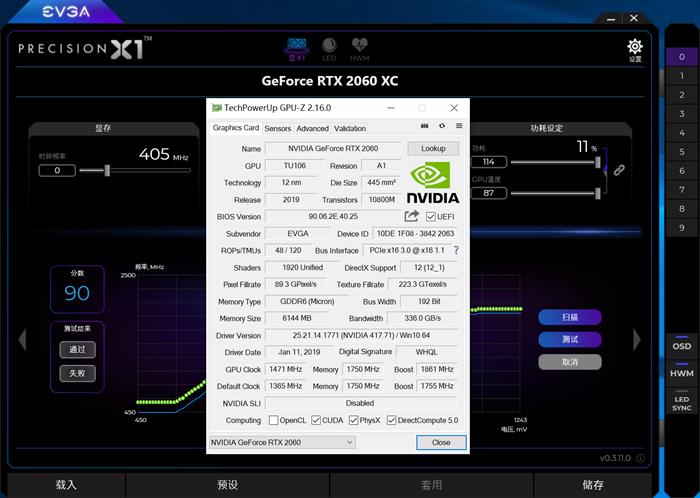Click the 取消 cancel button

point(570,362)
